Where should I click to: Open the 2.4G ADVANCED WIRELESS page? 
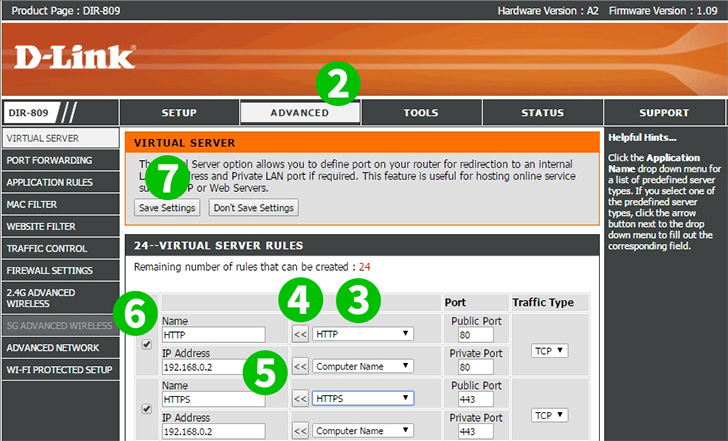(x=60, y=298)
